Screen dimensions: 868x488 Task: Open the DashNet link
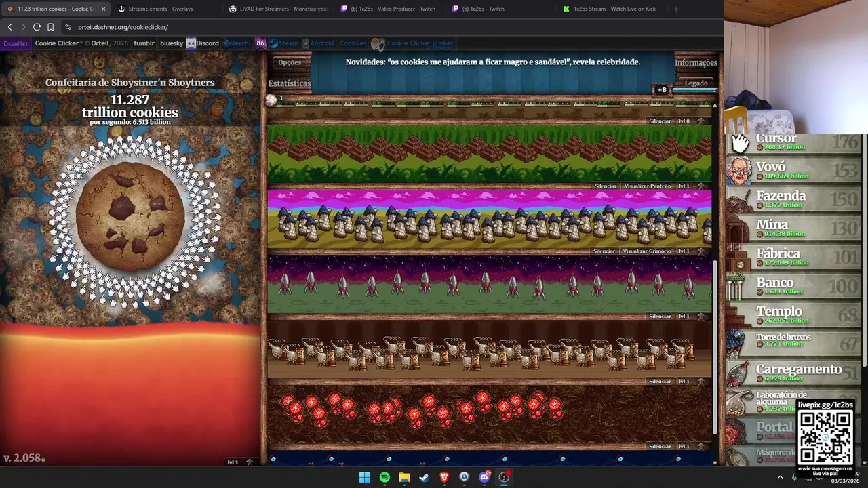coord(16,43)
